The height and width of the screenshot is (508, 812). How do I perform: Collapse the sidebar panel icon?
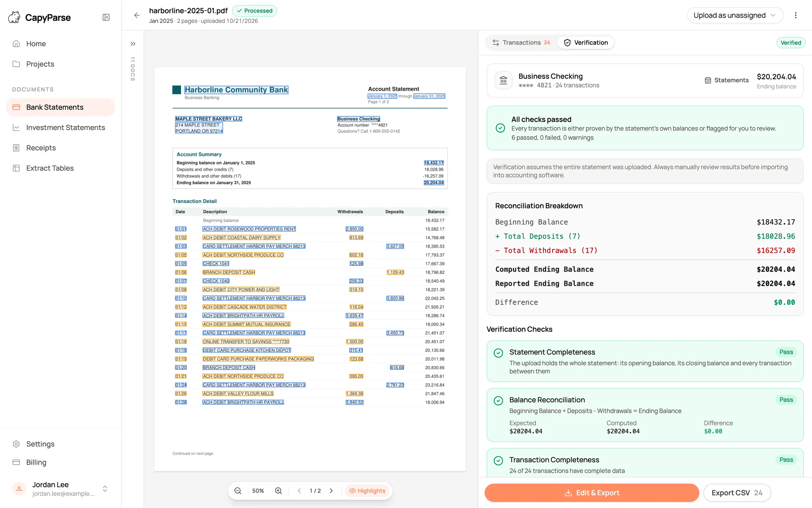[106, 17]
